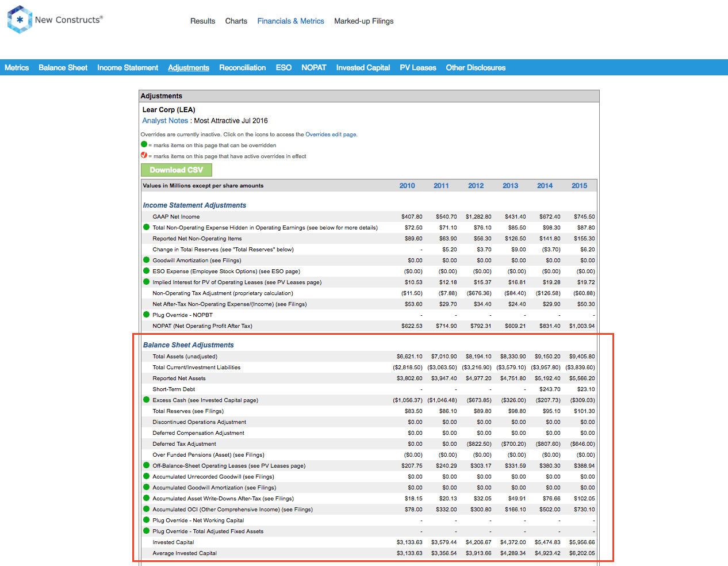The height and width of the screenshot is (566, 728).
Task: Click the Excess Cash value ($1,056.37)
Action: tap(408, 400)
